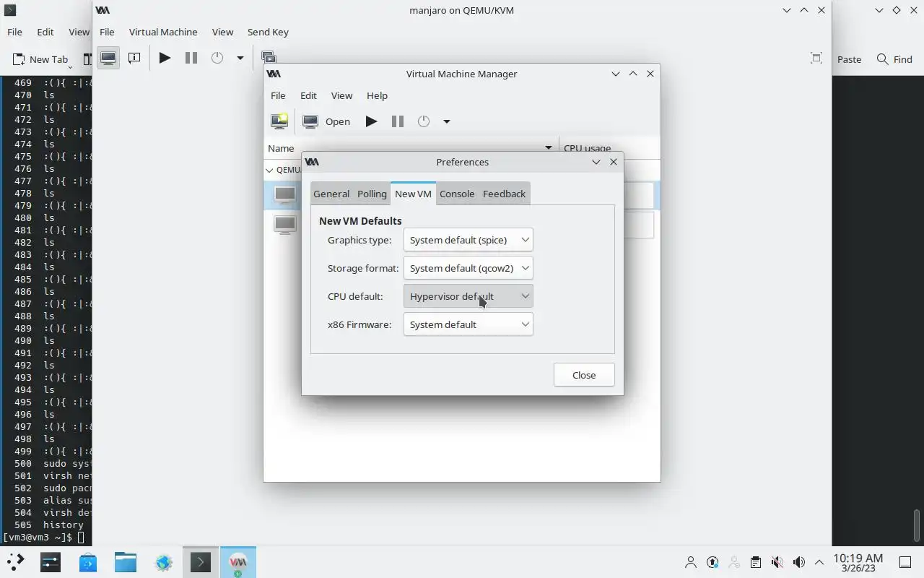This screenshot has width=924, height=578.
Task: Click terminal history line "505 history"
Action: pos(48,525)
